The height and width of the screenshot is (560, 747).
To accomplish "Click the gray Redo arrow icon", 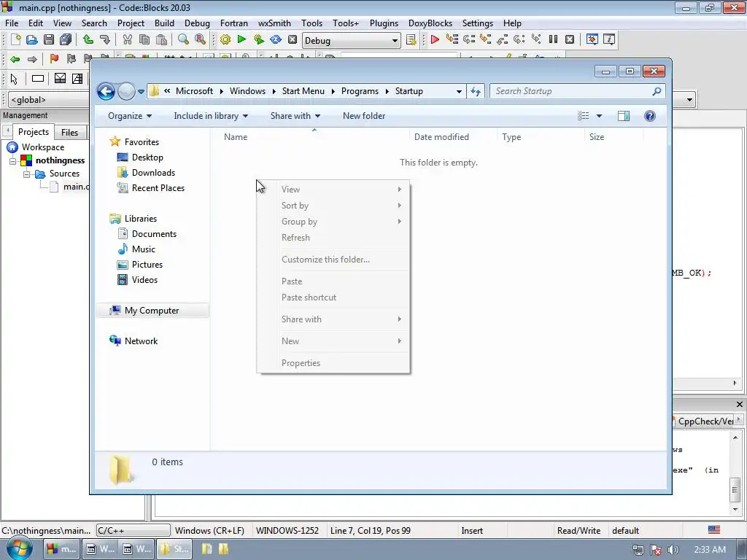I will coord(105,39).
